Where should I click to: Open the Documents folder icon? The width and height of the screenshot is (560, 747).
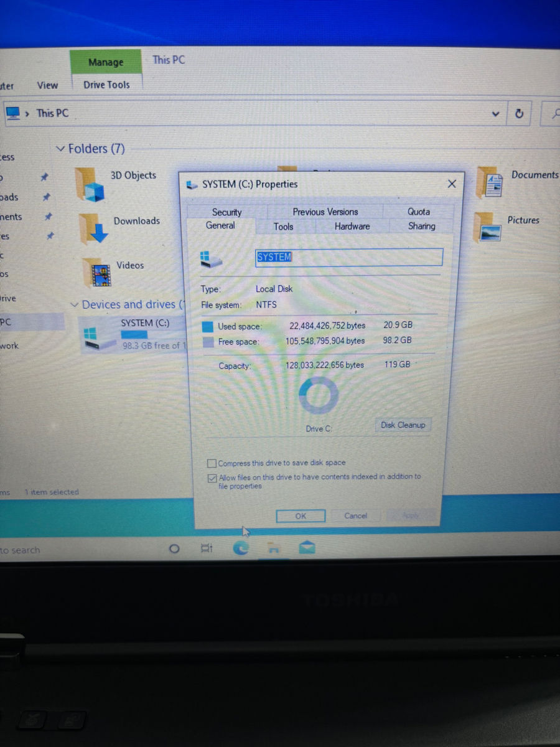click(x=488, y=182)
